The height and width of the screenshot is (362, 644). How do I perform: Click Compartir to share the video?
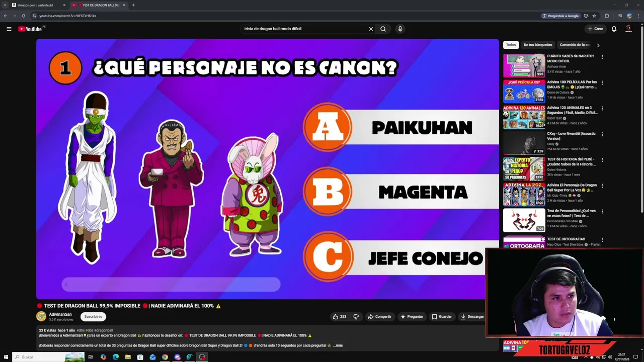(379, 316)
